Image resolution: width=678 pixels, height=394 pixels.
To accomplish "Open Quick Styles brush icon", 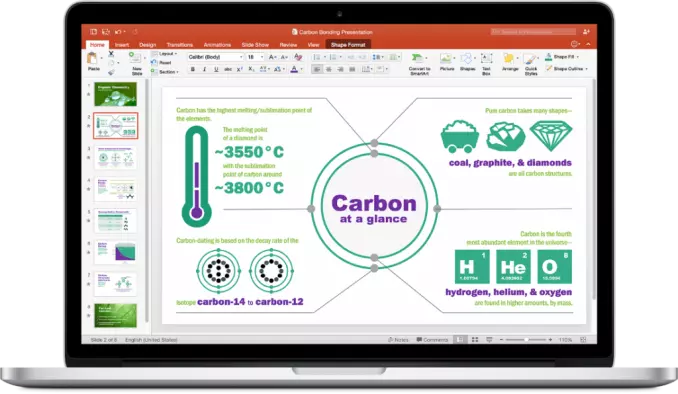I will 530,59.
